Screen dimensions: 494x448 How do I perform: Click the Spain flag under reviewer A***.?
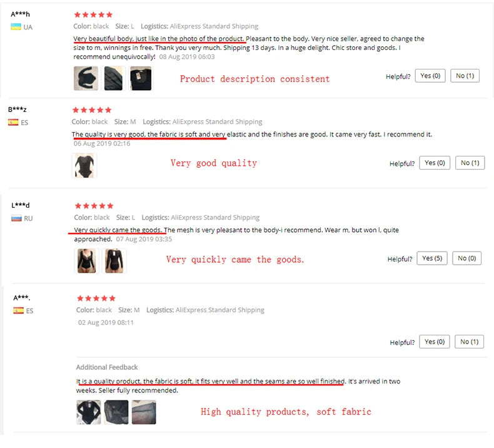[x=19, y=310]
